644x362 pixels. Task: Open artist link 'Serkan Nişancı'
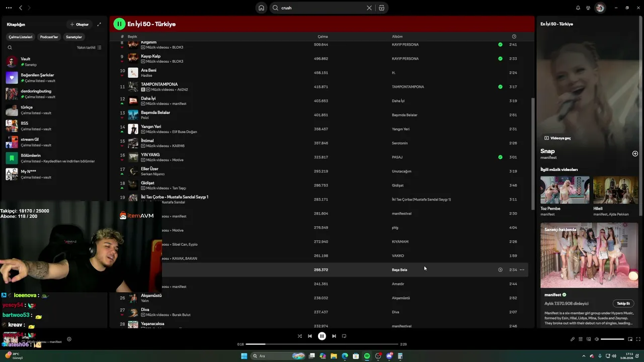(x=153, y=174)
